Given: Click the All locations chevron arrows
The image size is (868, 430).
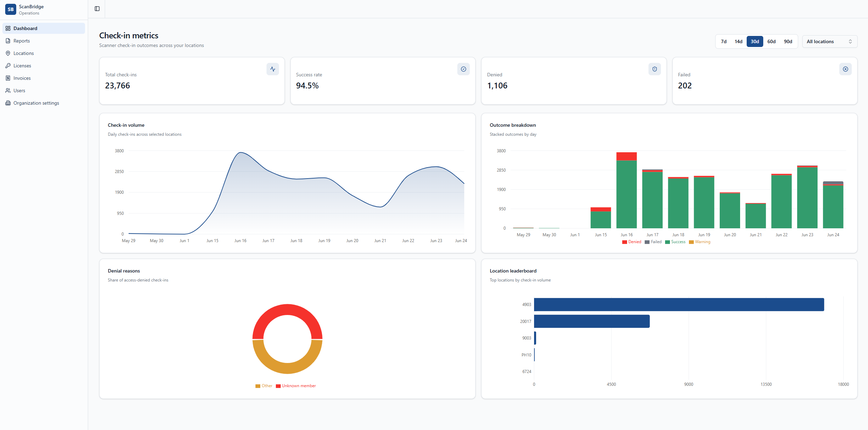Looking at the screenshot, I should pyautogui.click(x=850, y=41).
